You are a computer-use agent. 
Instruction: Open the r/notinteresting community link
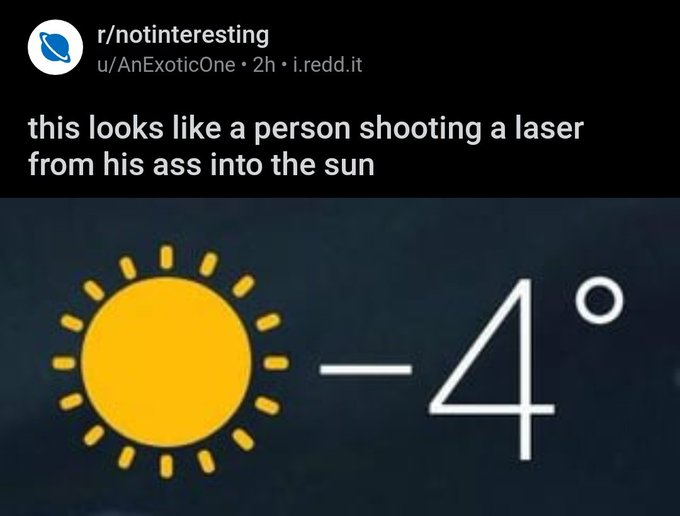183,35
